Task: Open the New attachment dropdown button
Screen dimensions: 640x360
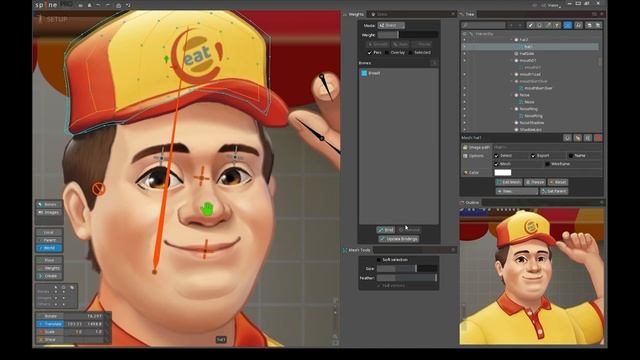Action: point(516,191)
